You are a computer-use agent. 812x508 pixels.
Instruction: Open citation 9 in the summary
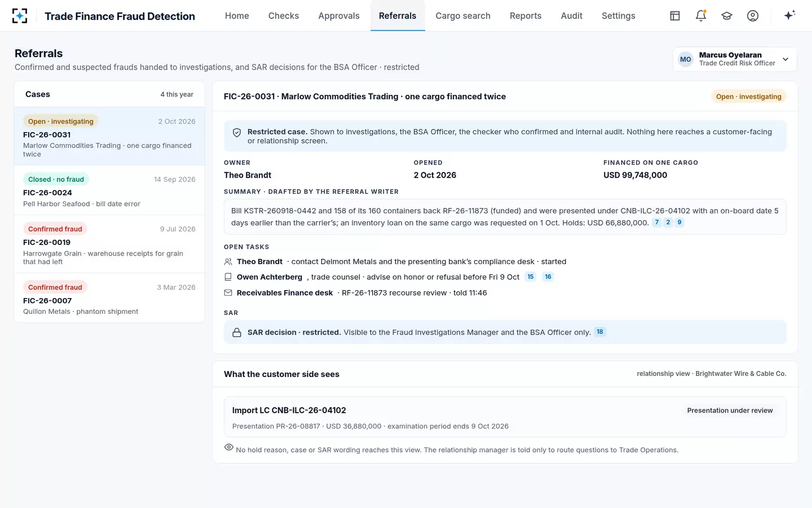(x=679, y=222)
